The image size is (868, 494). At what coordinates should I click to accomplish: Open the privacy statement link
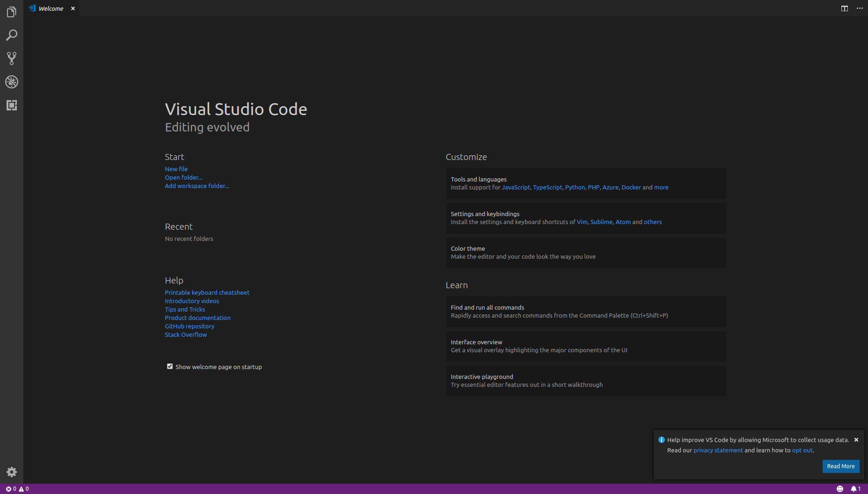pos(718,450)
